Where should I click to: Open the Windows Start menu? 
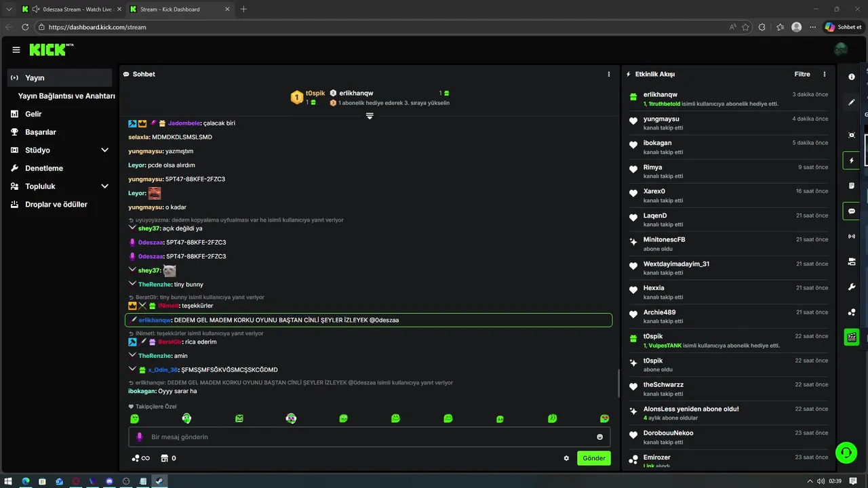tap(9, 481)
